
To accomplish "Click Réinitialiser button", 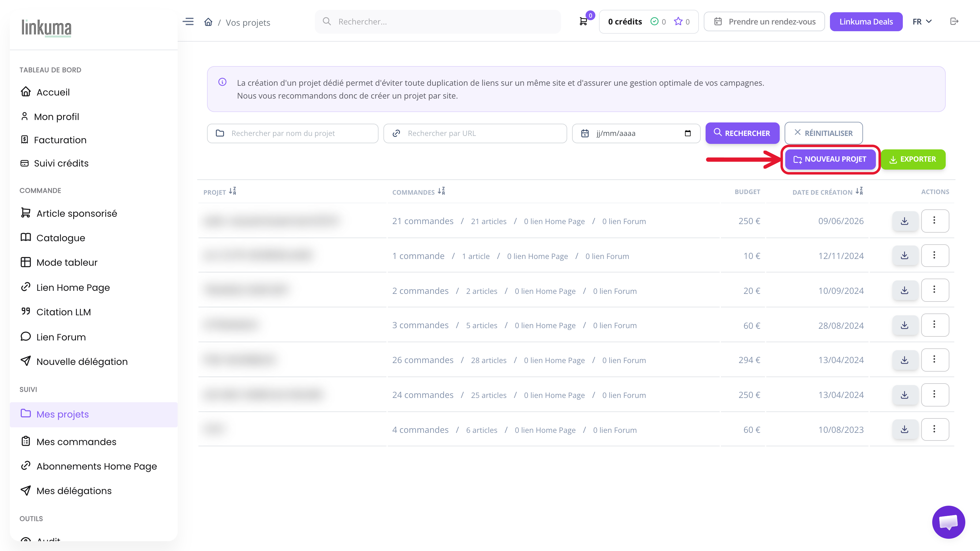I will click(x=823, y=133).
